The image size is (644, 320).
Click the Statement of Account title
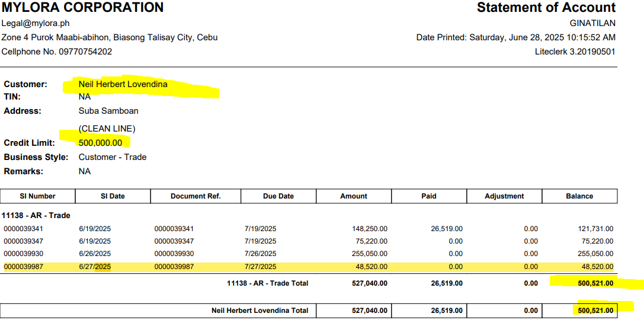pos(546,8)
